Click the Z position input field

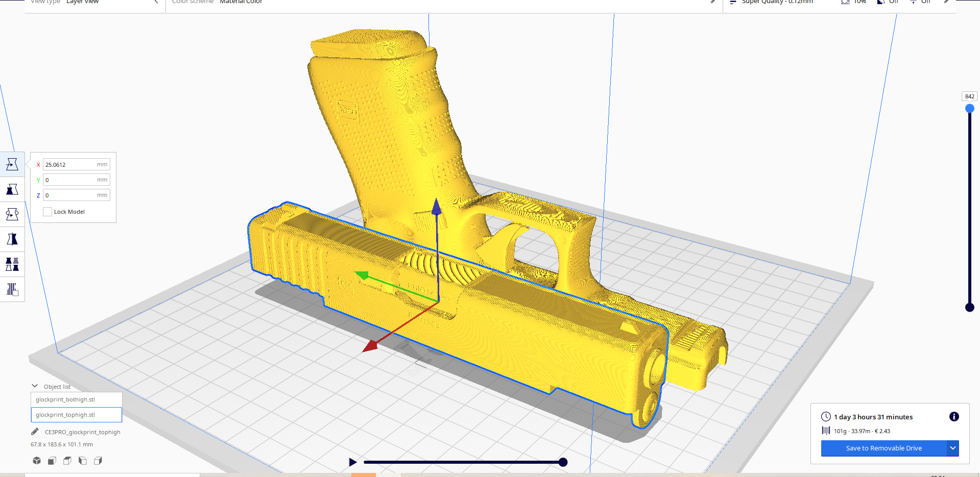76,195
